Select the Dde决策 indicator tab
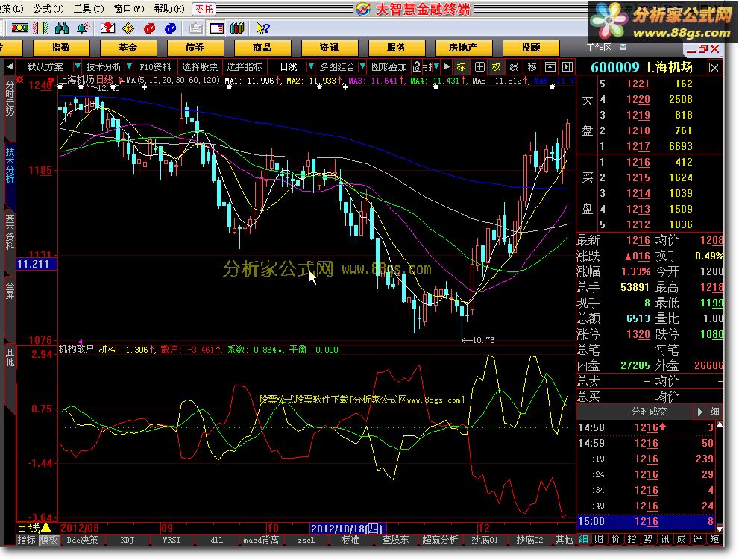 83,540
